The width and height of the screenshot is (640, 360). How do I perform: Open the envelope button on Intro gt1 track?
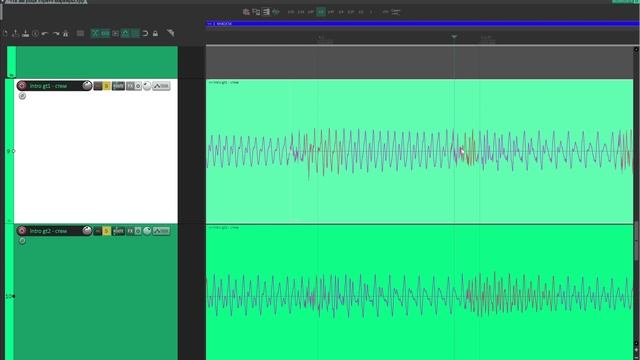161,86
